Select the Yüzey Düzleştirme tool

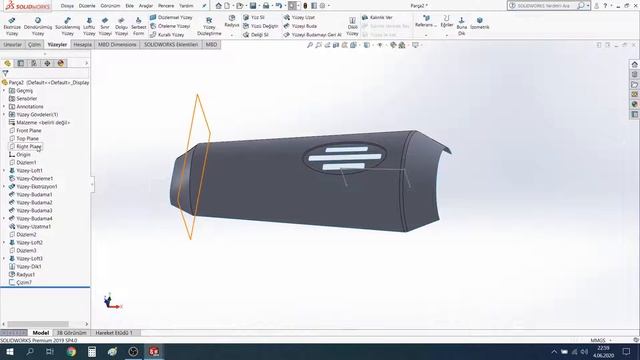pos(209,27)
